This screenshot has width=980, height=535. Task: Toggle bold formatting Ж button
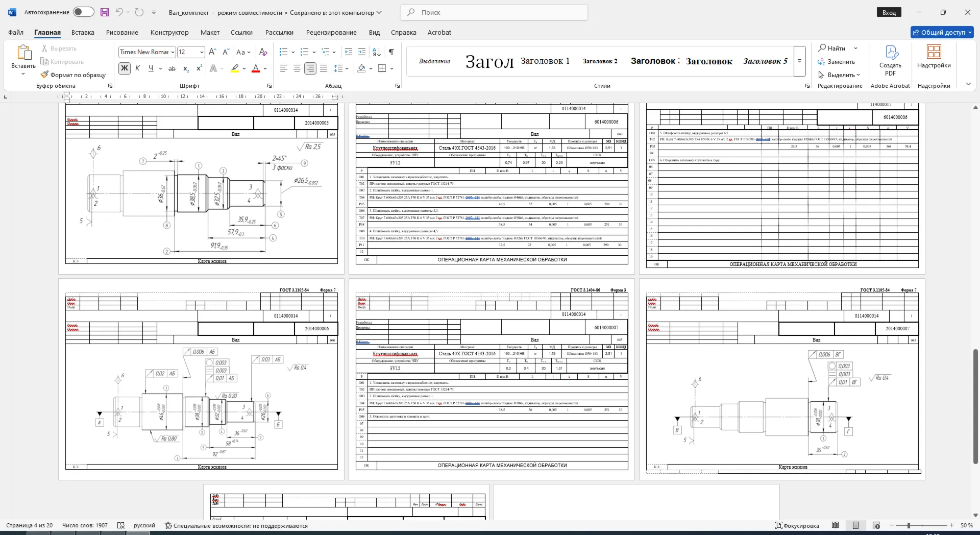pyautogui.click(x=125, y=68)
